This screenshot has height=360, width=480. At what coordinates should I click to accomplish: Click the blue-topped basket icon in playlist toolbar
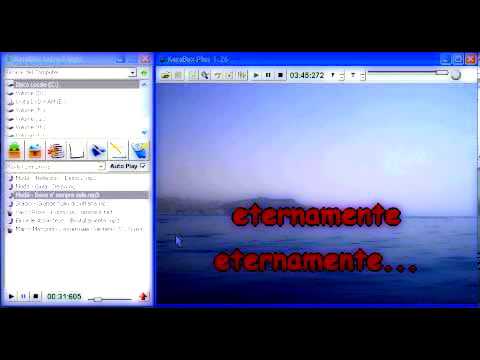[35, 150]
